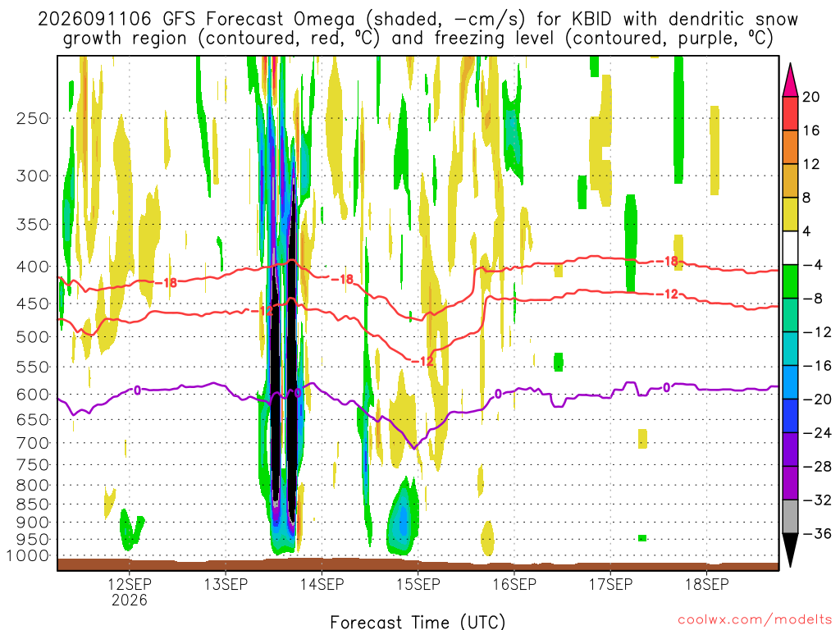Click the 500 pressure level label
This screenshot has height=630, width=840.
(x=33, y=337)
